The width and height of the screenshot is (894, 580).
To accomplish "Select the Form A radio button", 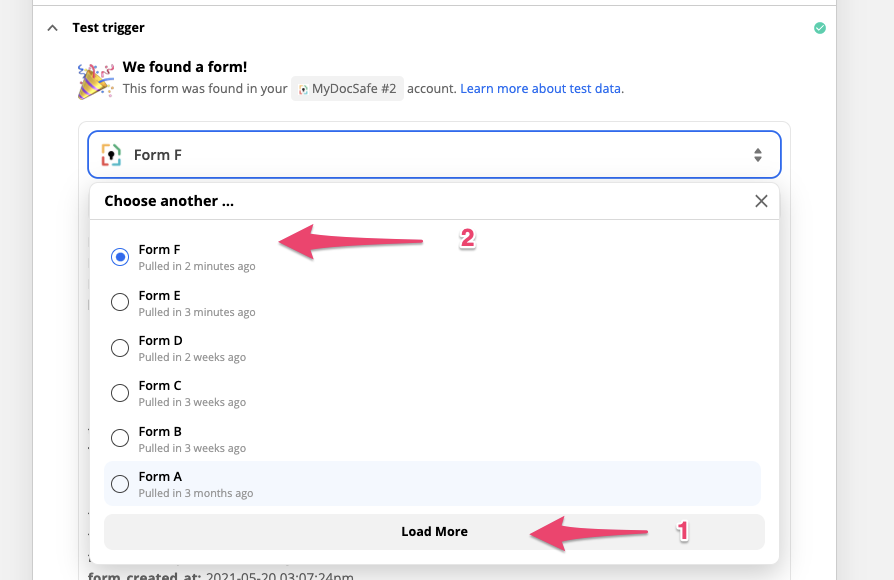I will (120, 484).
